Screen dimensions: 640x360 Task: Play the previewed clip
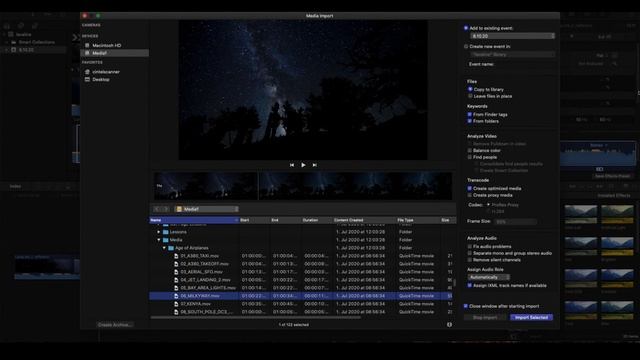click(303, 165)
